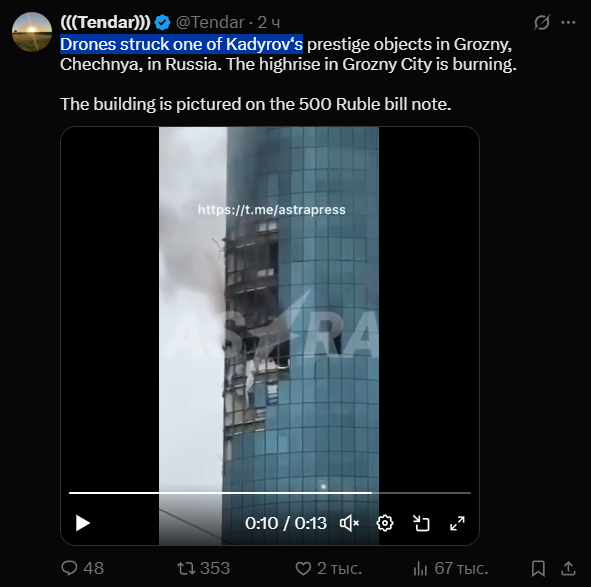Unmute the video sound
591x587 pixels.
pyautogui.click(x=349, y=523)
